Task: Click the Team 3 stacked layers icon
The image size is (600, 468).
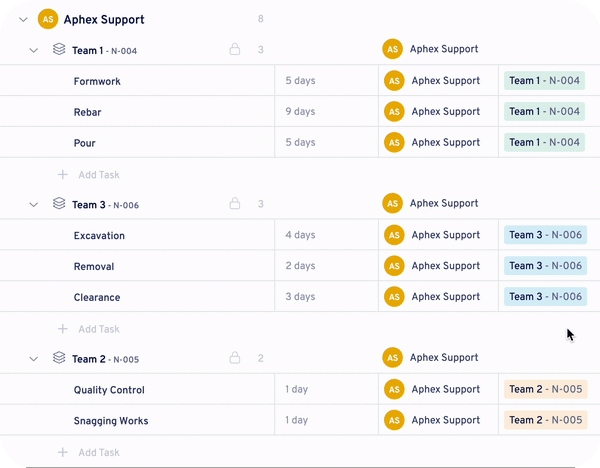Action: click(59, 204)
